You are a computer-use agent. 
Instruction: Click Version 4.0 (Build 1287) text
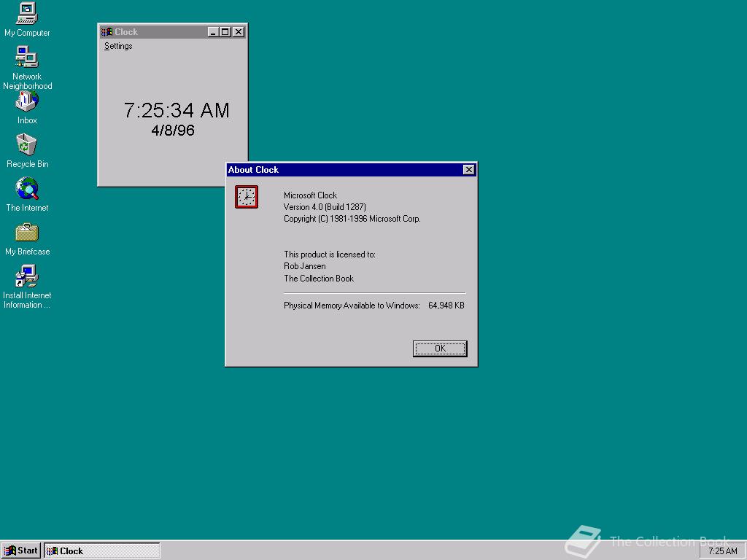pos(325,207)
